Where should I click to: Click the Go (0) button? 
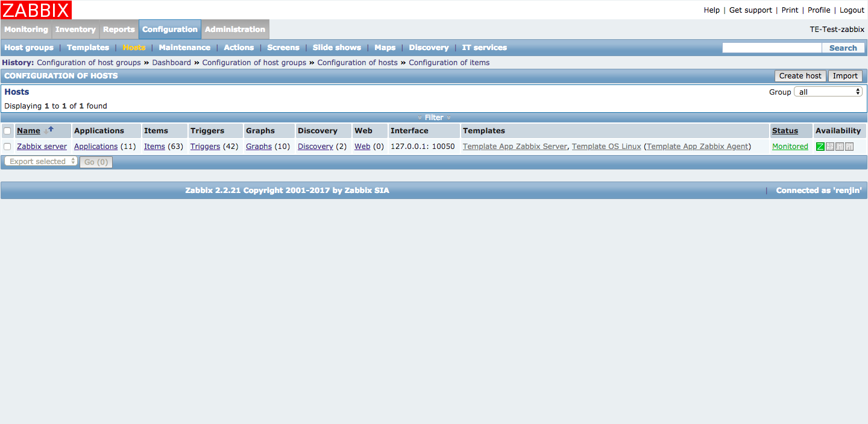coord(96,162)
